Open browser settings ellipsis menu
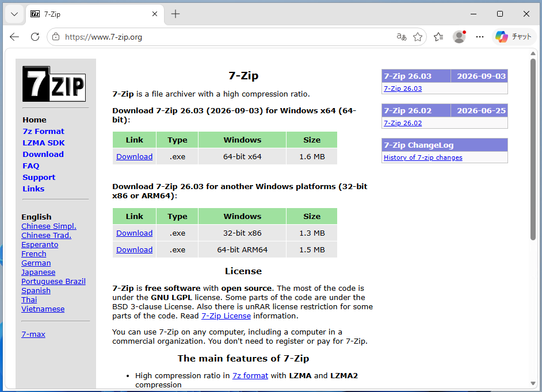Viewport: 542px width, 392px height. coord(480,37)
